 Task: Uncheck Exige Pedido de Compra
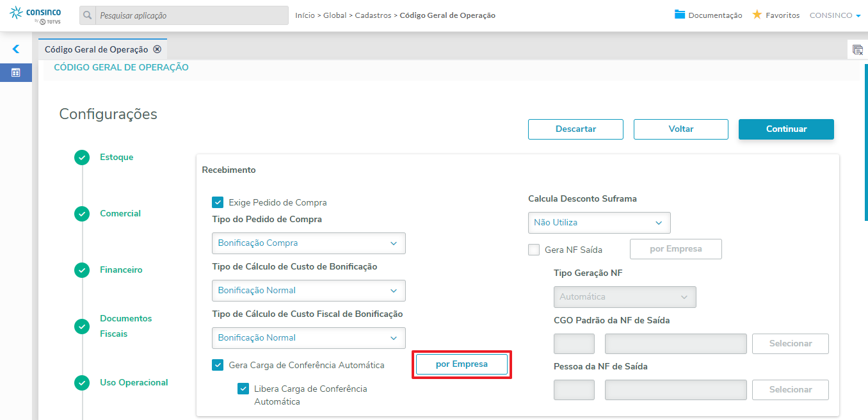(x=218, y=202)
